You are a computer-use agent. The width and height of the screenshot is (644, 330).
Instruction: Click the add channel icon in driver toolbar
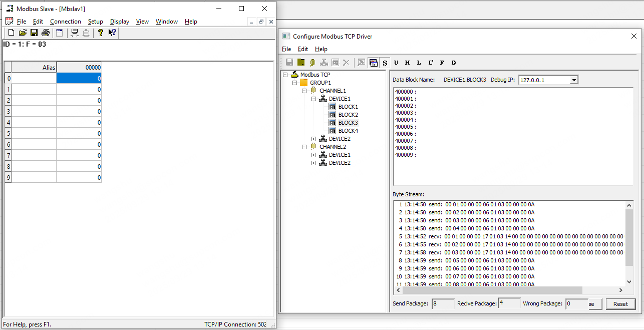tap(312, 63)
